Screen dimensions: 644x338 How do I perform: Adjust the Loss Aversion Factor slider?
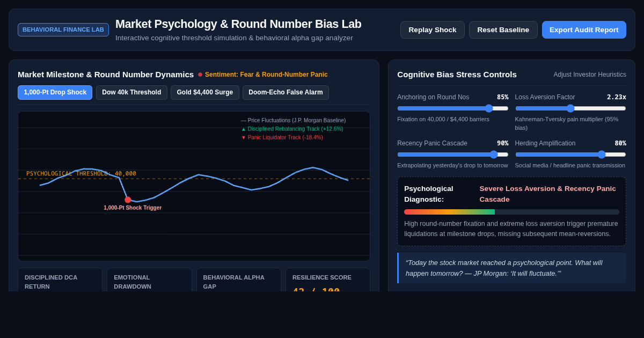point(570,108)
